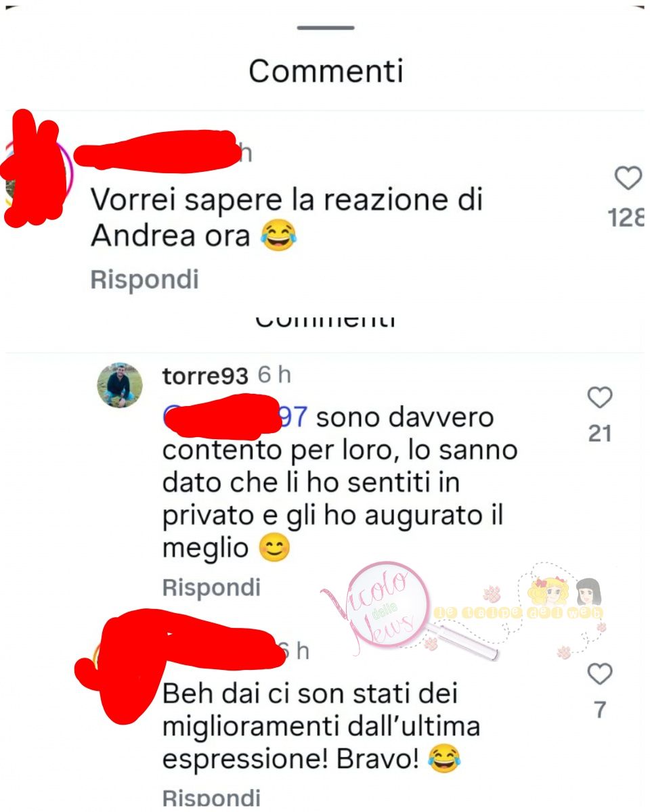Tap Rispondi under torre93's comment

211,587
